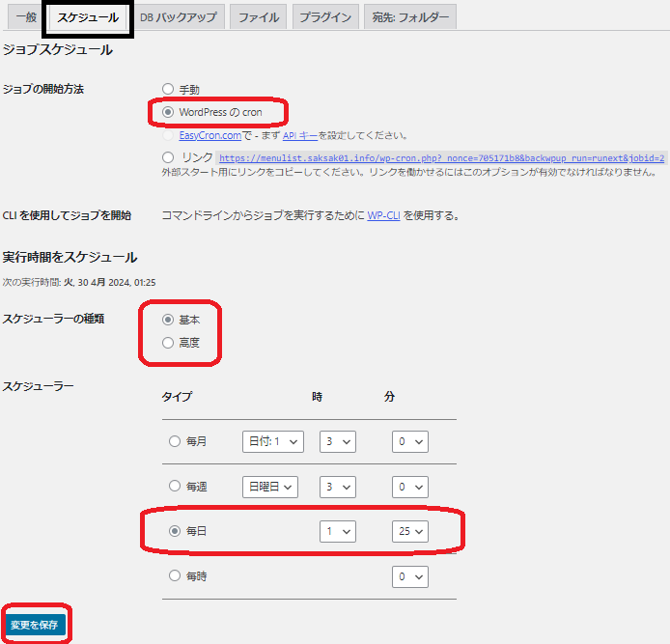Image resolution: width=670 pixels, height=644 pixels.
Task: Open the minute dropdown showing 25
Action: 409,532
